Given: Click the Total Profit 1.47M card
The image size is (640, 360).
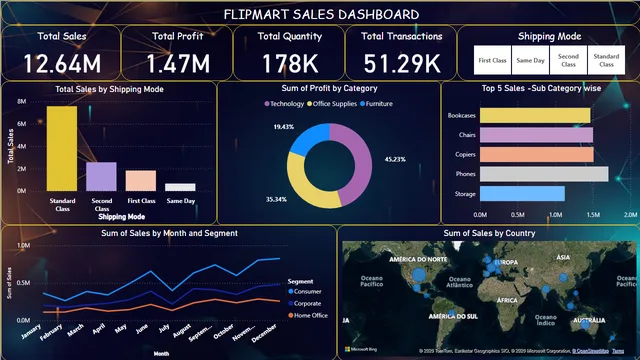Looking at the screenshot, I should (x=177, y=53).
